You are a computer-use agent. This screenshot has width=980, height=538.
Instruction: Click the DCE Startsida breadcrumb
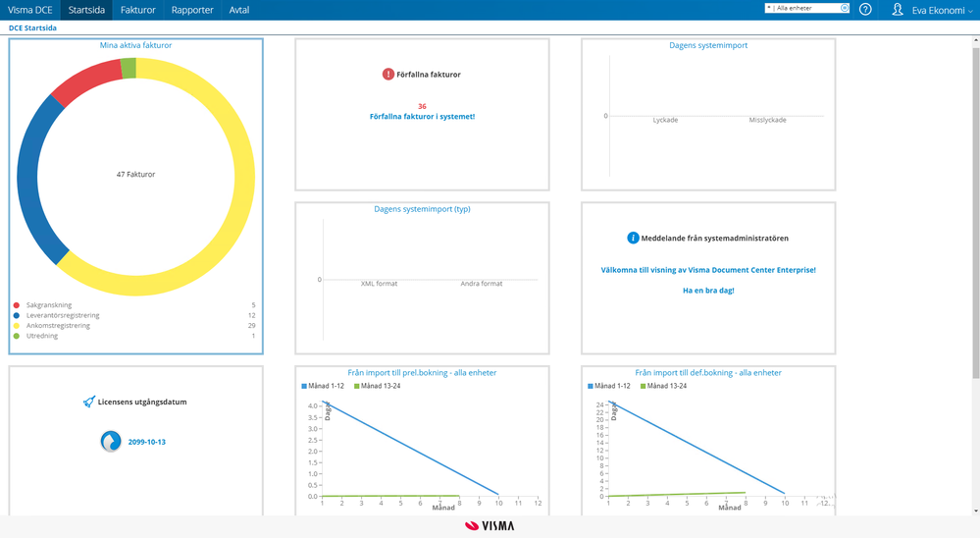pos(32,28)
